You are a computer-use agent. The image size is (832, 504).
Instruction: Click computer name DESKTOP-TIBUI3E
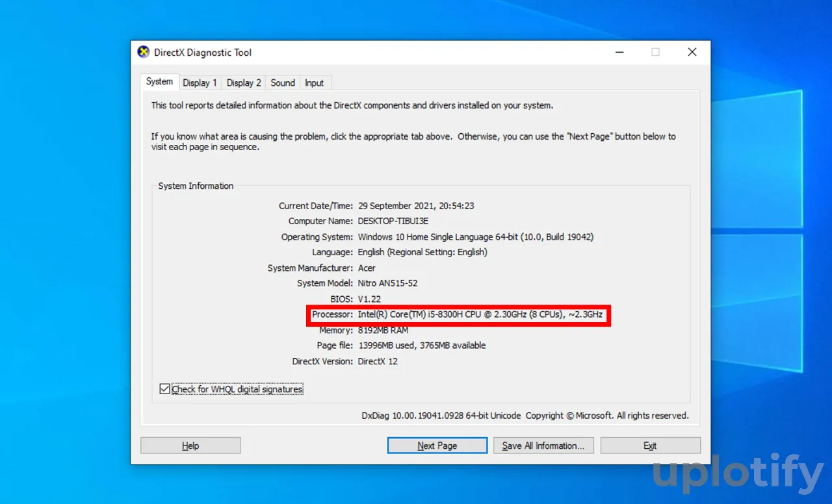pyautogui.click(x=393, y=221)
